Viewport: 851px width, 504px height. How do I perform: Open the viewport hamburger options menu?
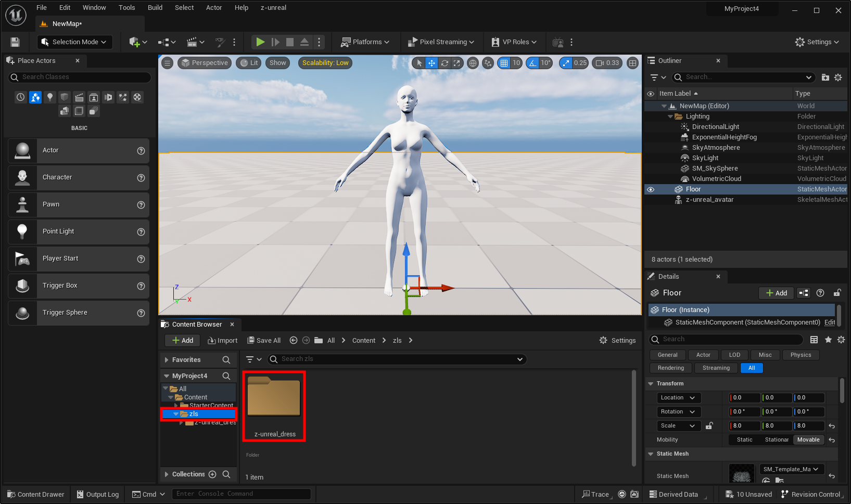tap(167, 63)
